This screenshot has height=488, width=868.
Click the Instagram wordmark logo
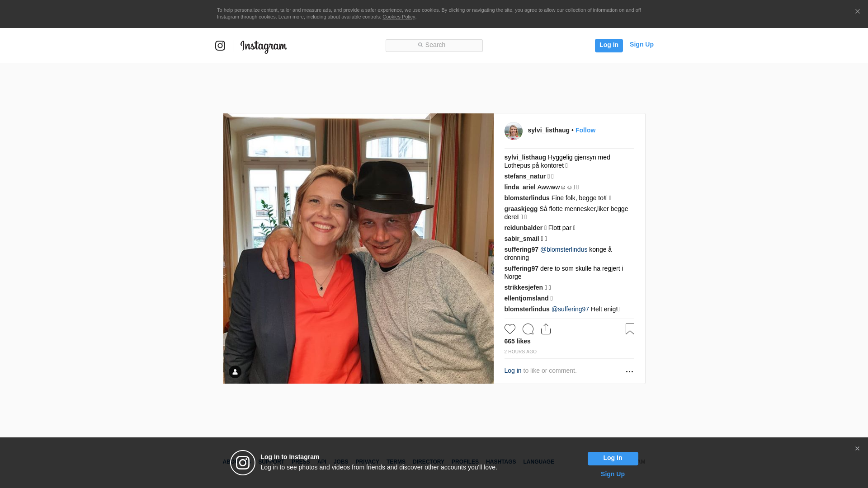point(264,46)
